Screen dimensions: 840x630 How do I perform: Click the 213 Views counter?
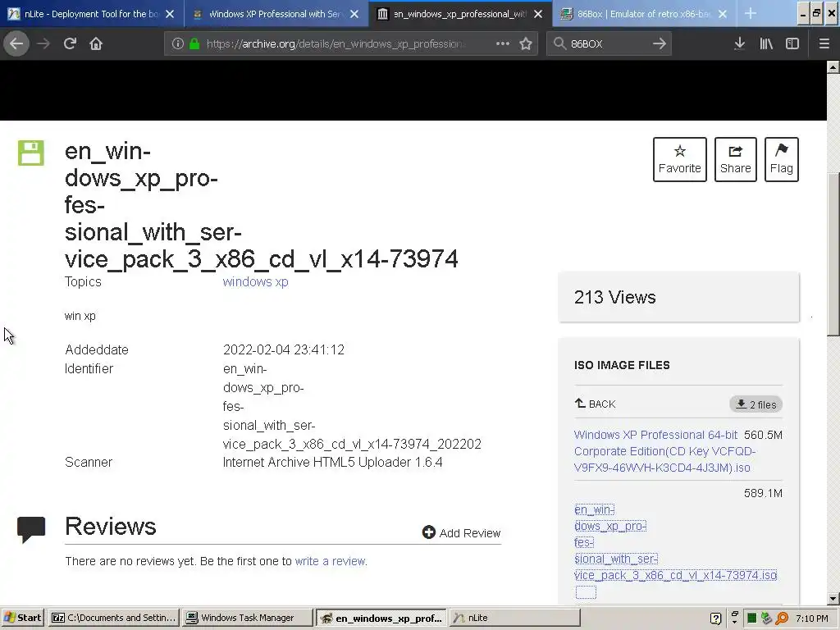click(614, 297)
